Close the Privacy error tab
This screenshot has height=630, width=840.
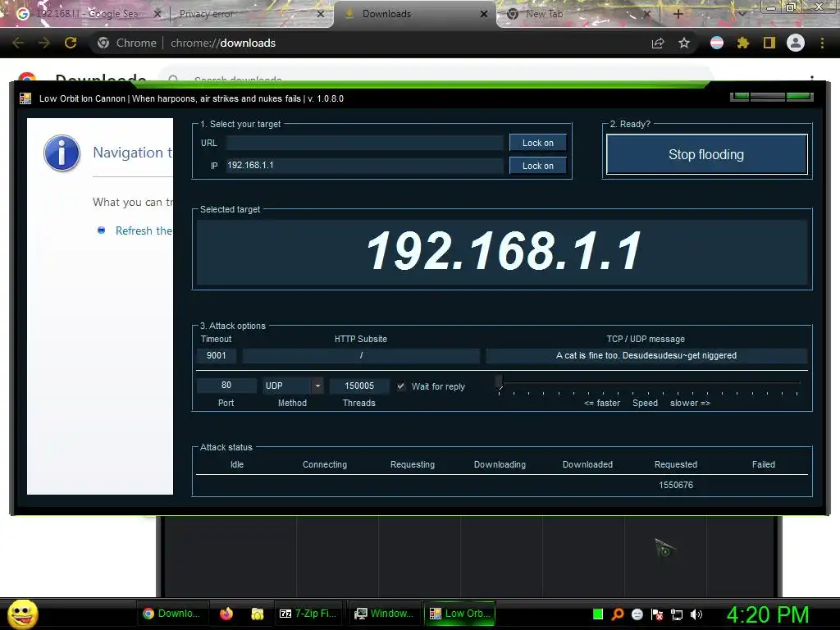click(321, 14)
